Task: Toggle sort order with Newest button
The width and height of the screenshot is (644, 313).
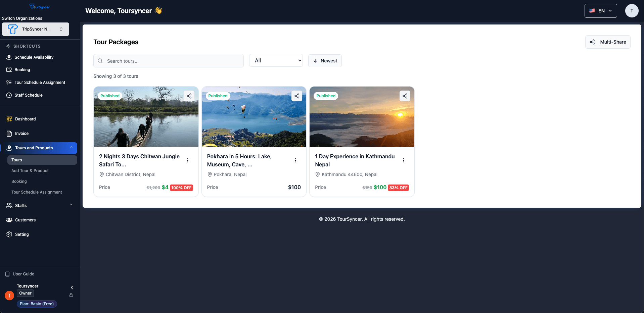Action: point(325,61)
